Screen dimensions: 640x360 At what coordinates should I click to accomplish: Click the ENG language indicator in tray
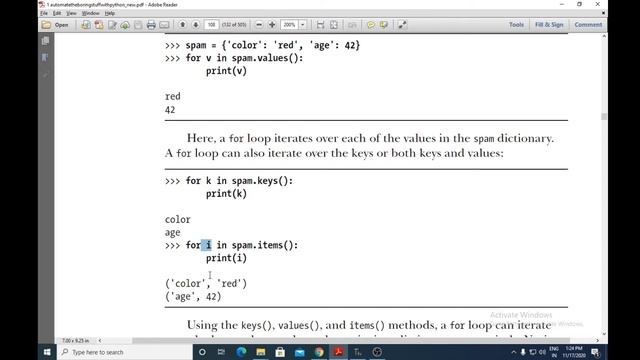(554, 352)
